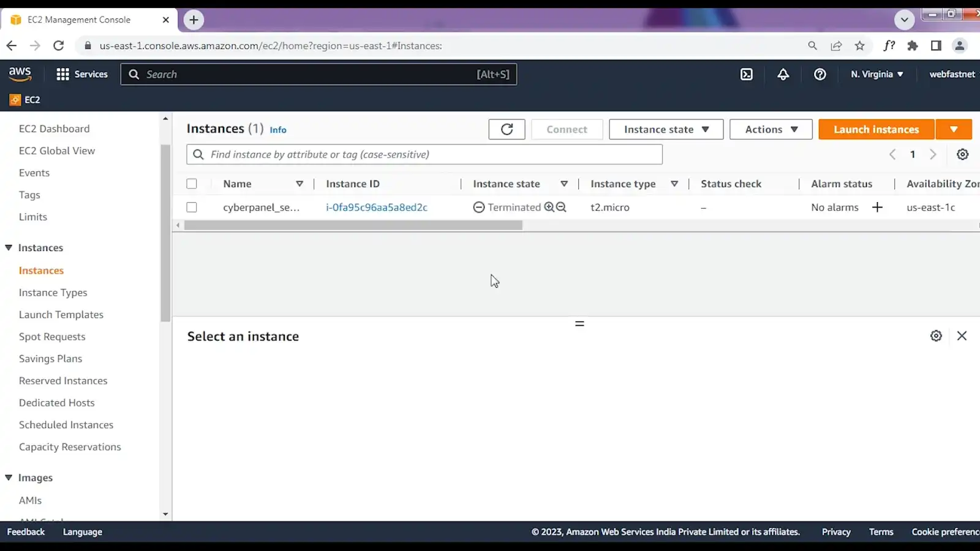Click the table horizontal scrollbar

tap(353, 225)
